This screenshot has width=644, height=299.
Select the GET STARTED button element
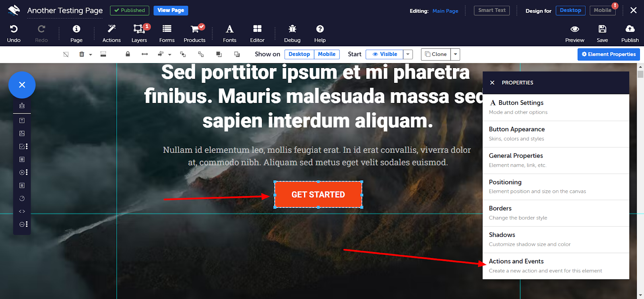(x=318, y=195)
